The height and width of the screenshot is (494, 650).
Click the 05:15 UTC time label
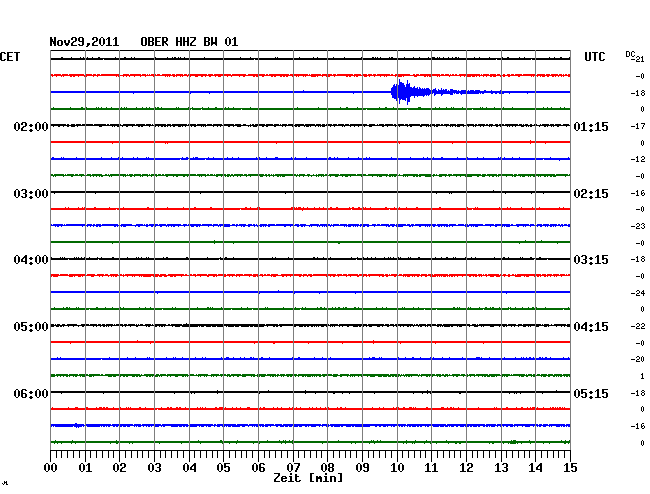click(591, 393)
